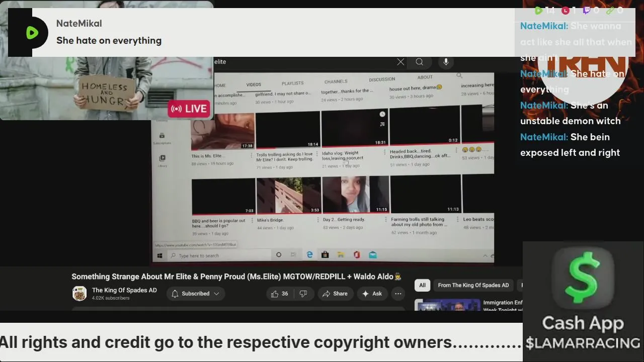The width and height of the screenshot is (644, 362).
Task: Click Watch Later icon on Idaho vlog thumbnail
Action: 382,115
